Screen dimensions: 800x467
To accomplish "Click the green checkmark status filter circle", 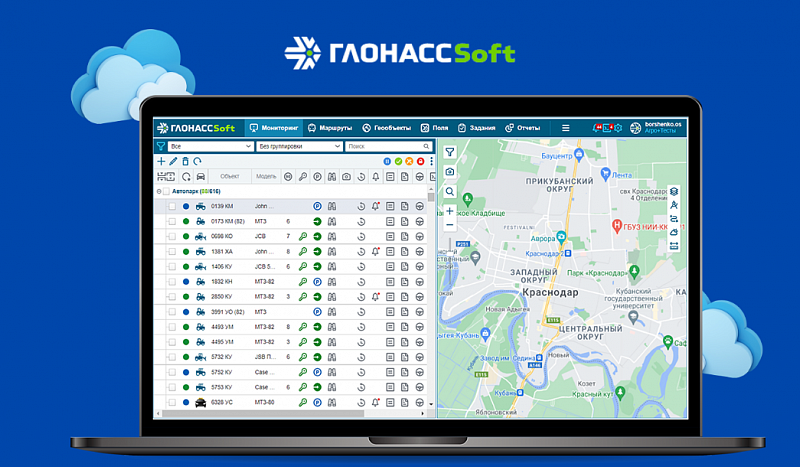I will coord(398,161).
